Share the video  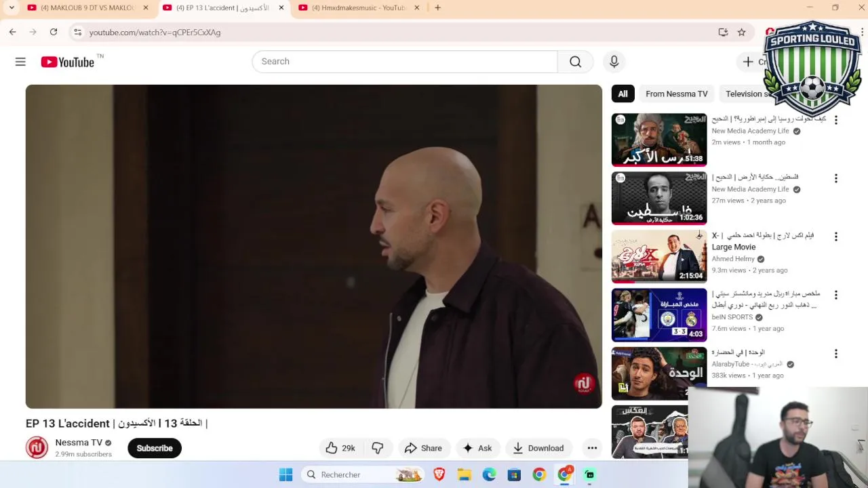[423, 448]
